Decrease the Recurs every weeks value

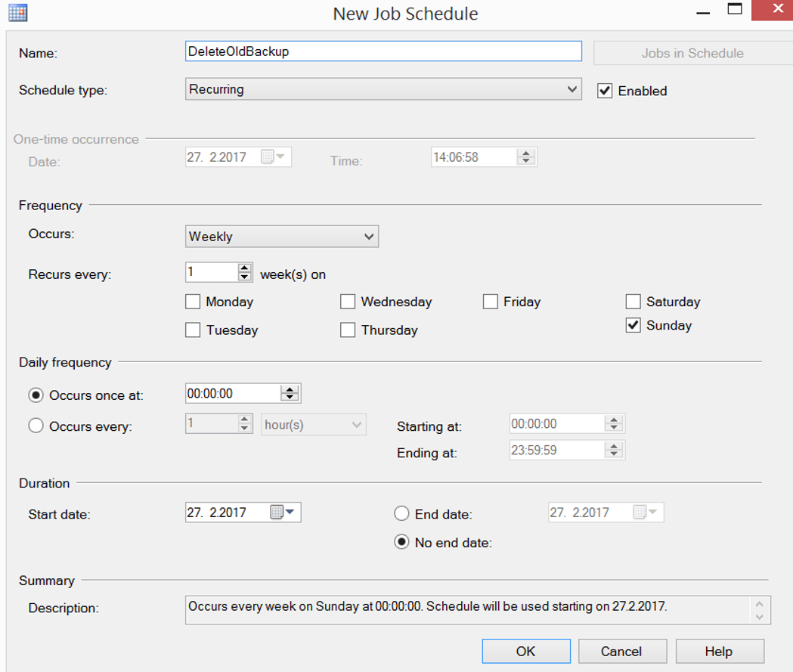tap(245, 277)
